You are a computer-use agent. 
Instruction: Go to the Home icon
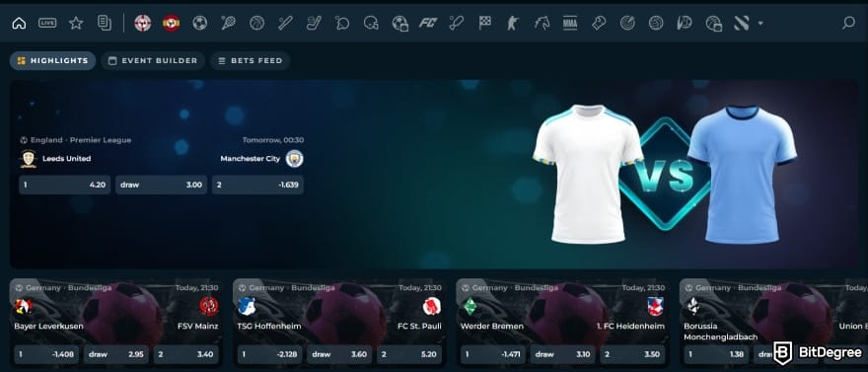coord(19,24)
